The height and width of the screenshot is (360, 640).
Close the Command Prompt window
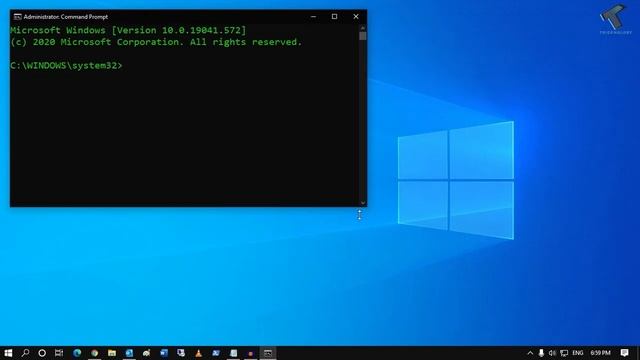click(x=356, y=17)
